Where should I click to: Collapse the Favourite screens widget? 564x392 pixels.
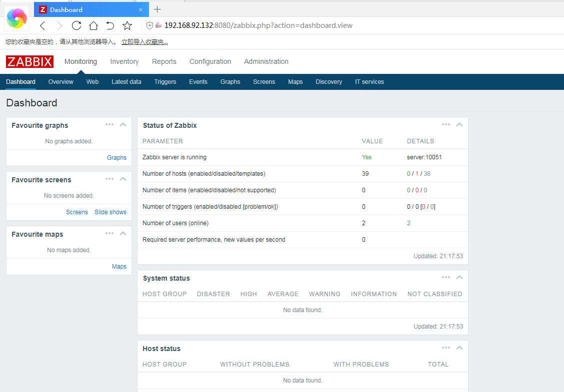[123, 179]
